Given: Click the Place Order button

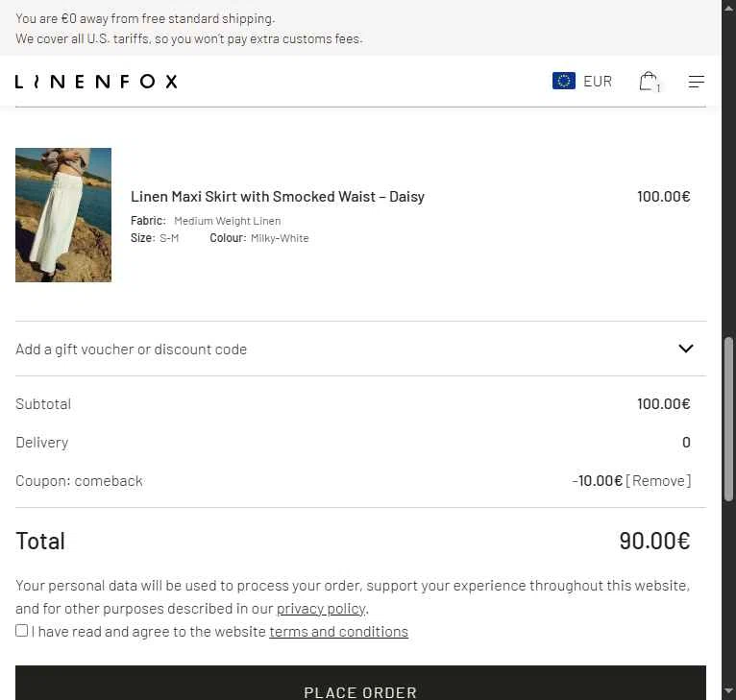Looking at the screenshot, I should pos(360,683).
